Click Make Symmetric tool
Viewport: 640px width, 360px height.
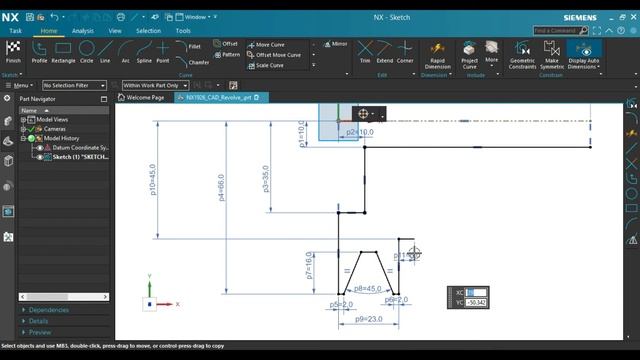coord(552,55)
